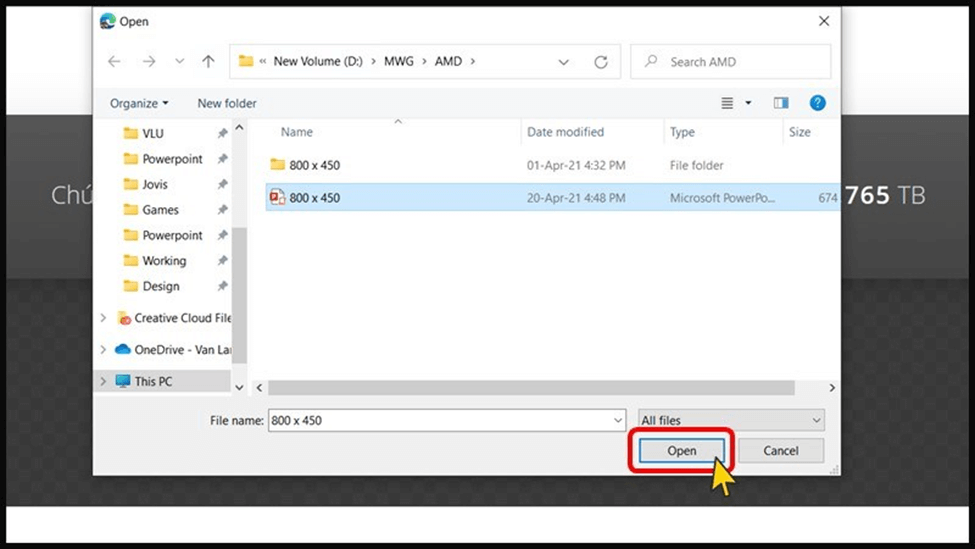The height and width of the screenshot is (549, 975).
Task: Refresh the AMD folder listing
Action: pos(601,62)
